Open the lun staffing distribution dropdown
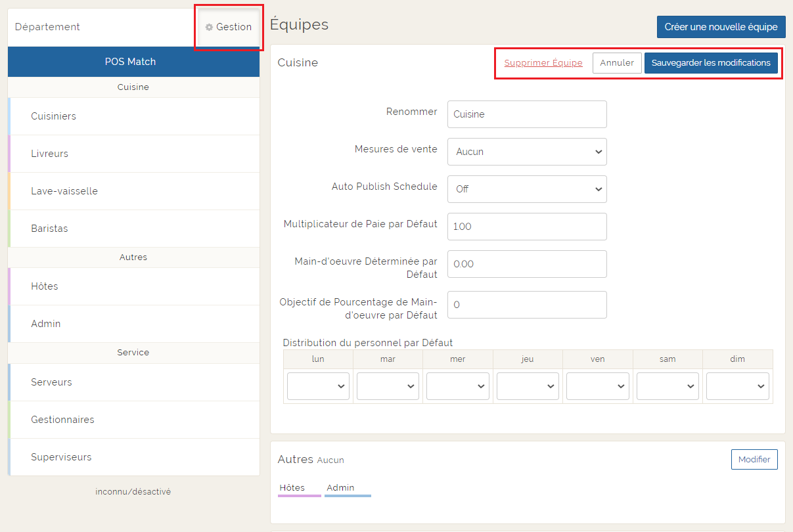 click(318, 386)
